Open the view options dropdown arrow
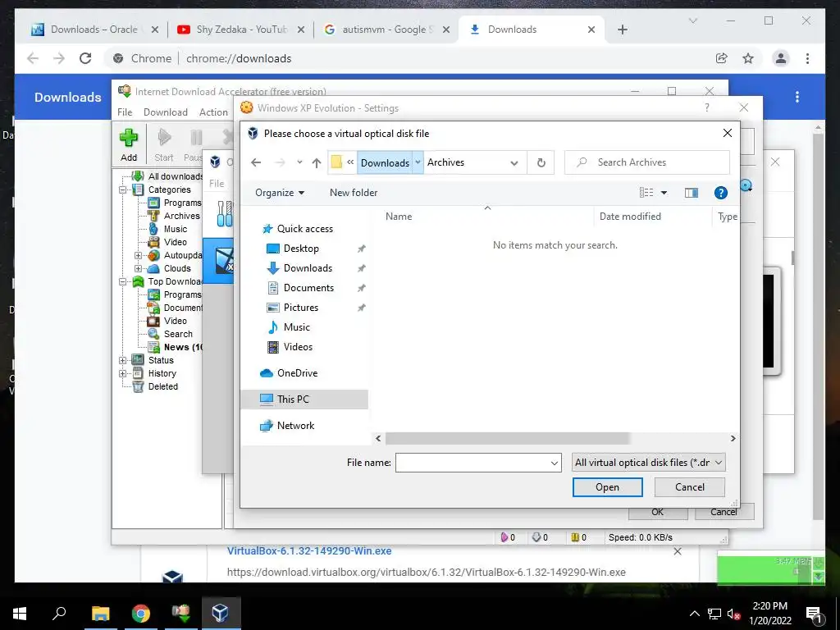 coord(664,192)
